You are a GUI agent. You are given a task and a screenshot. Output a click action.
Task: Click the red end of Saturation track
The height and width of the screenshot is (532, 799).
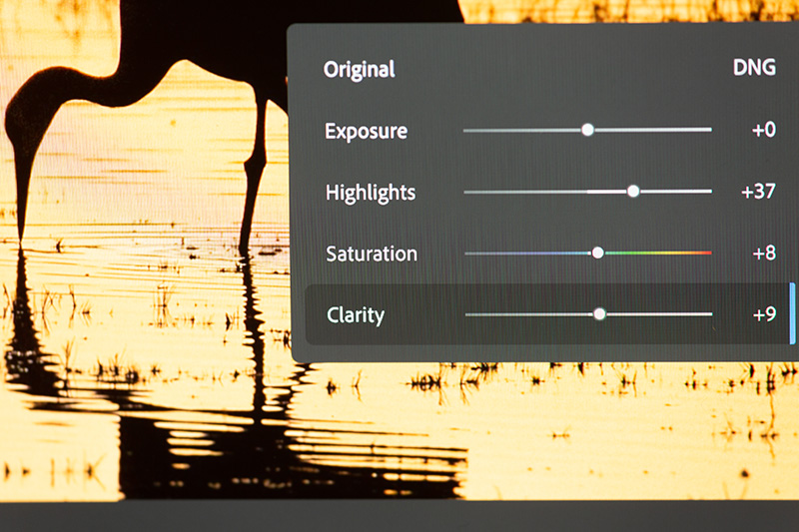(x=704, y=254)
